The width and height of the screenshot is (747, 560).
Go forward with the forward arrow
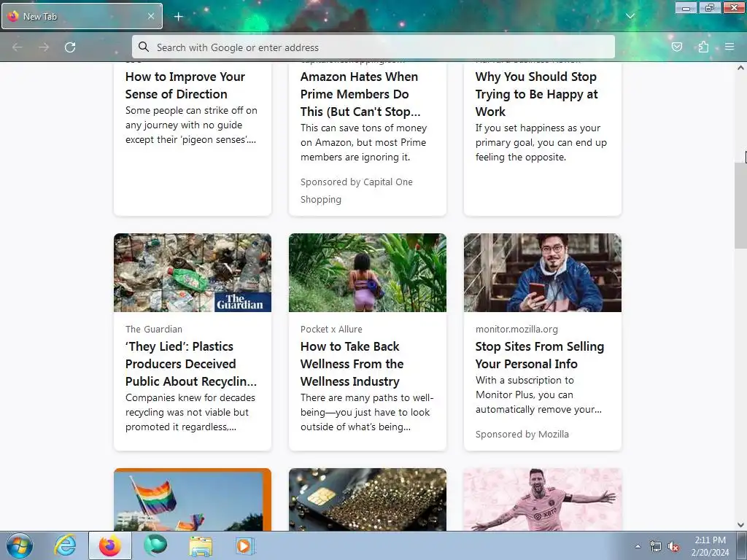[x=44, y=47]
